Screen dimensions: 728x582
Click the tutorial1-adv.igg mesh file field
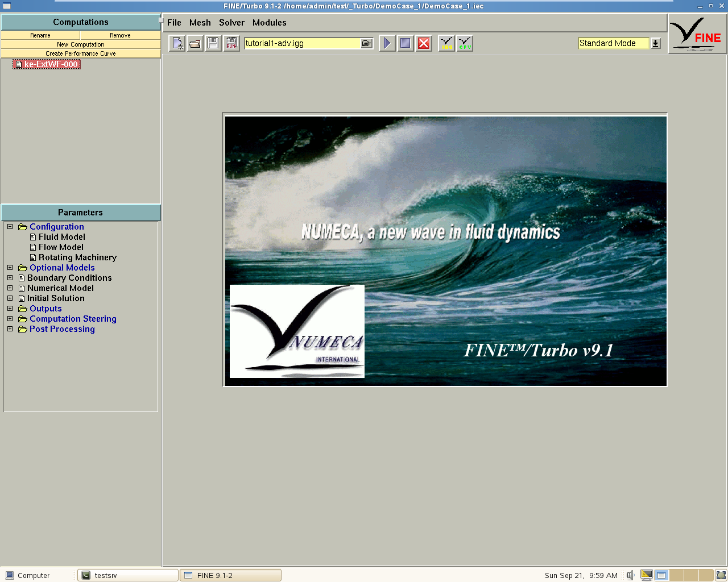point(302,43)
